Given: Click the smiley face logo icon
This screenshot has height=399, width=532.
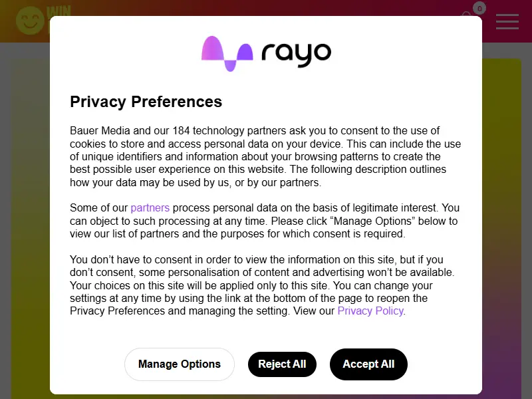Looking at the screenshot, I should pos(30,21).
